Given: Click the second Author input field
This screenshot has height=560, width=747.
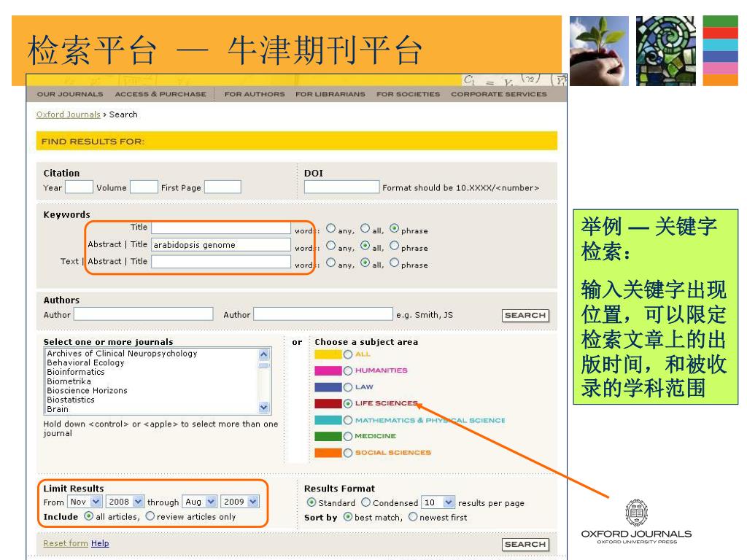Looking at the screenshot, I should [x=323, y=314].
